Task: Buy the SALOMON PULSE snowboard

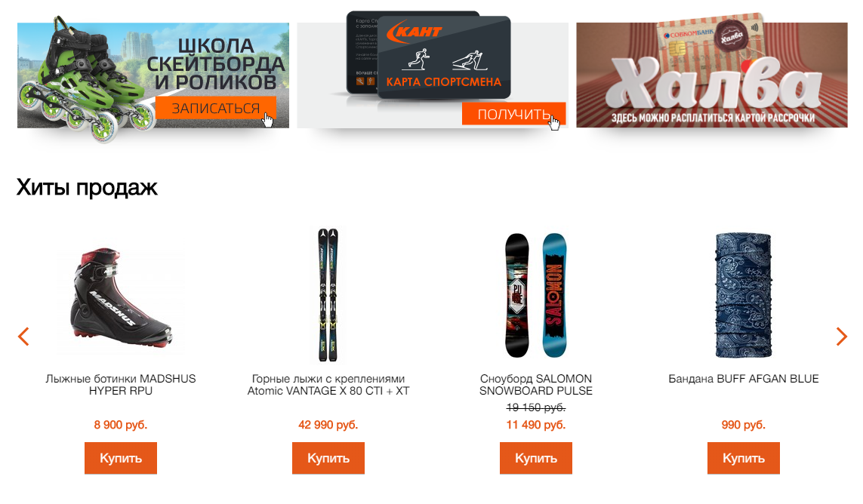Action: (535, 458)
